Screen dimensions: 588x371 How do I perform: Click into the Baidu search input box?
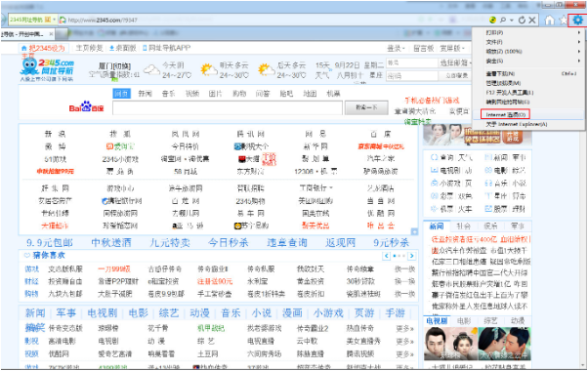click(228, 107)
